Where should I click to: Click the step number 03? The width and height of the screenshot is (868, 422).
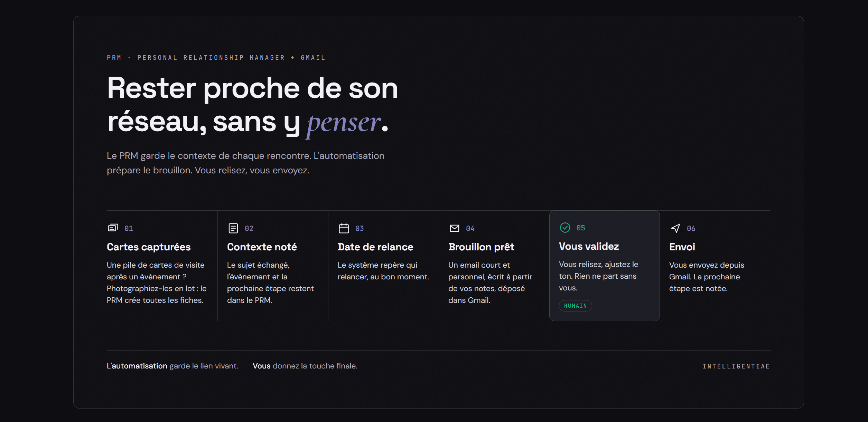pyautogui.click(x=360, y=228)
